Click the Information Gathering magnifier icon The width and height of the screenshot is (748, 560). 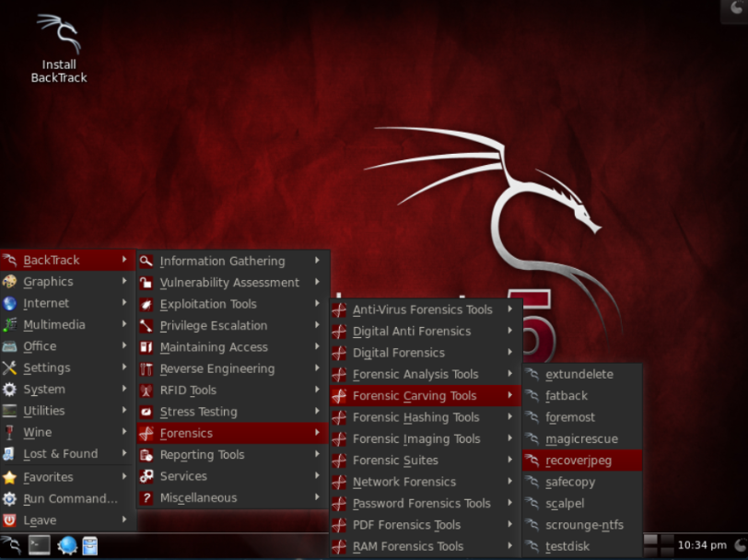146,261
